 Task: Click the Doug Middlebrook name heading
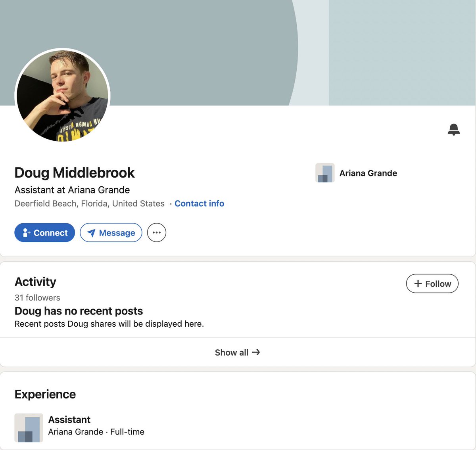pos(75,173)
